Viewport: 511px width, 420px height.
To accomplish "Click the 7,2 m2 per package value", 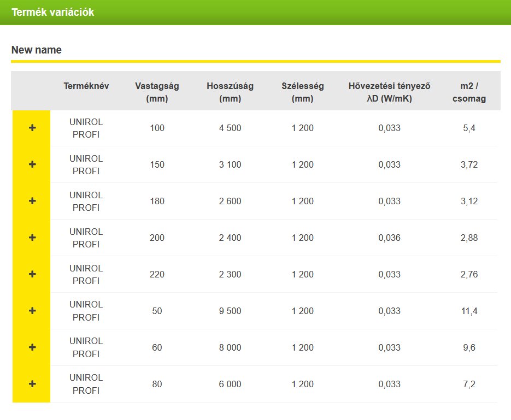I will (469, 384).
